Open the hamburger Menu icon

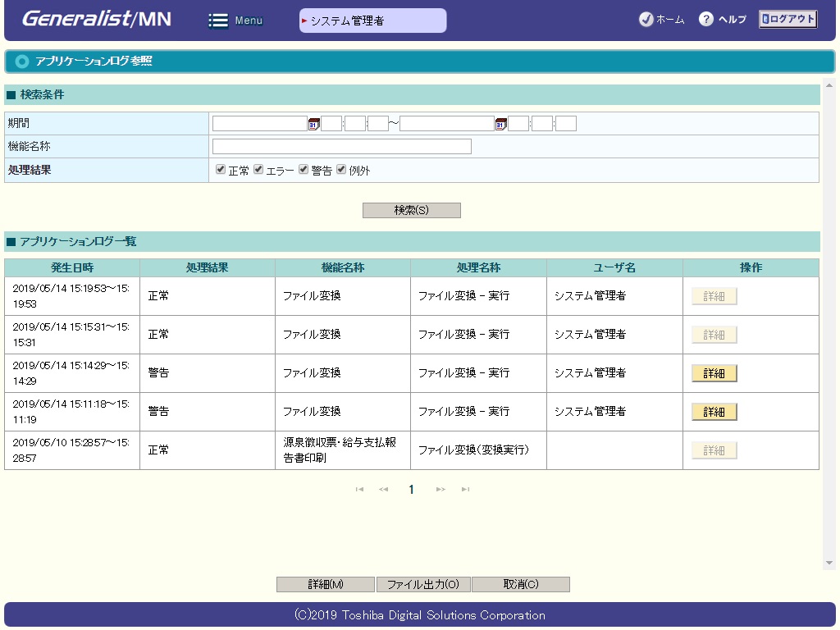click(218, 21)
